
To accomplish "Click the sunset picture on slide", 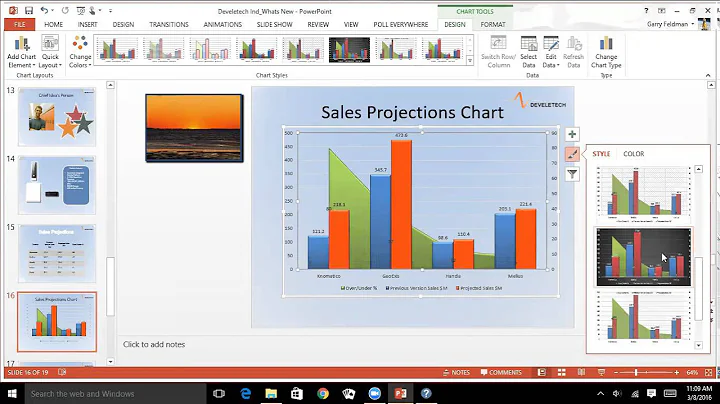I will coord(194,128).
